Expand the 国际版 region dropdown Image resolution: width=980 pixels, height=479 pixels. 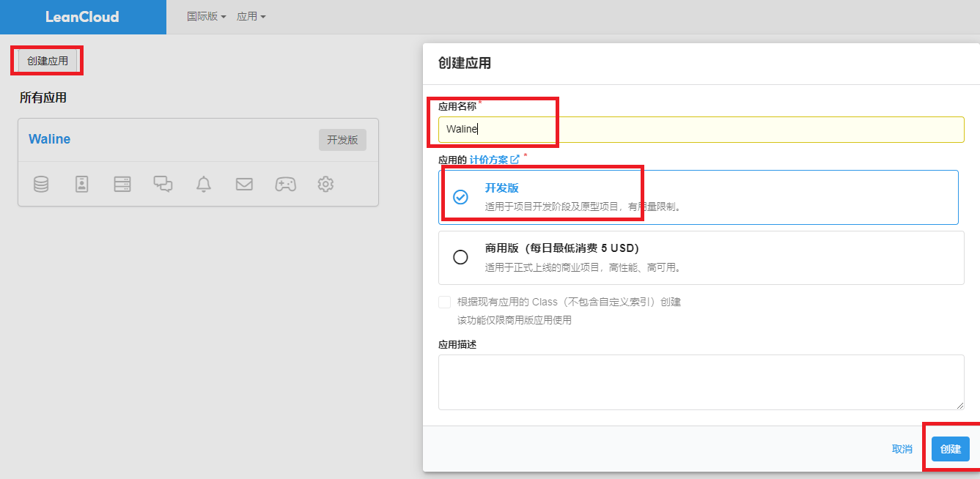[206, 16]
